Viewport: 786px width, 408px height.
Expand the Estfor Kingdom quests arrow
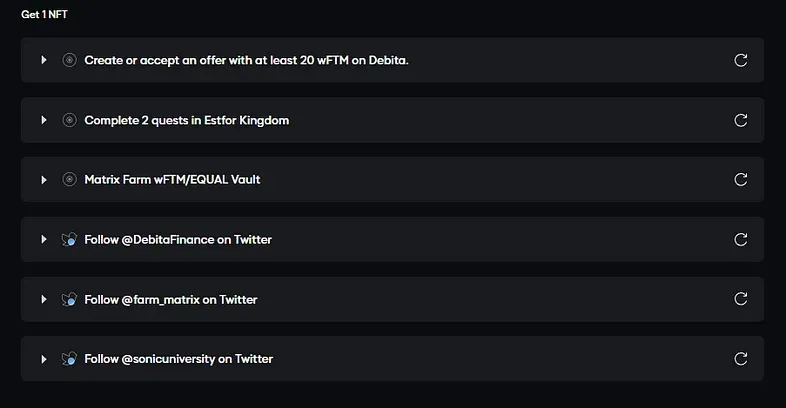click(44, 120)
